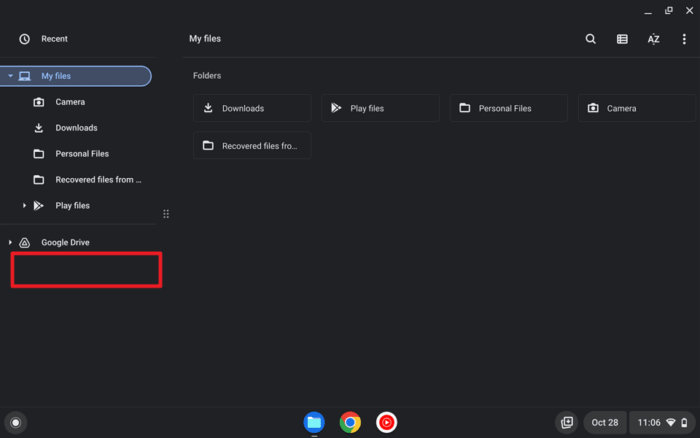Collapse the My files tree arrow

point(10,76)
